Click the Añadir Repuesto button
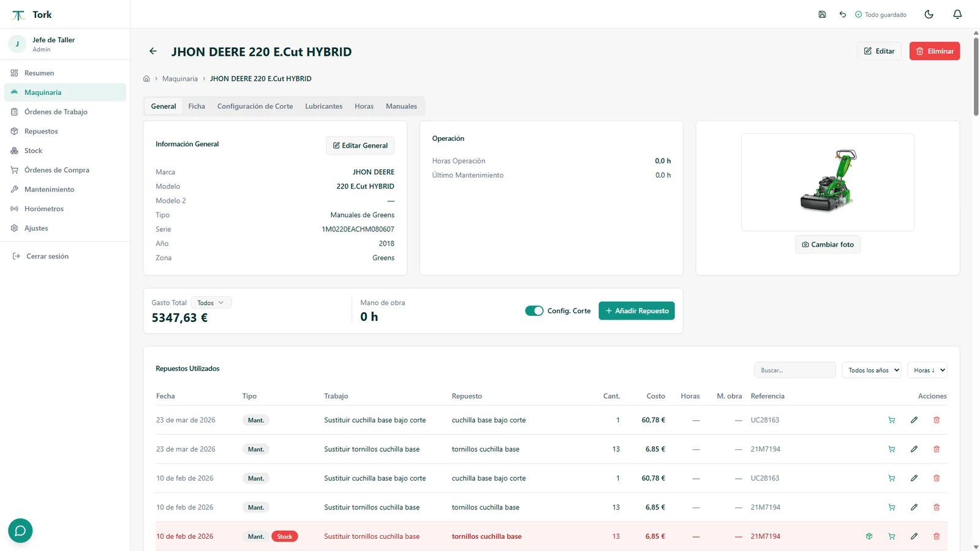 (636, 311)
